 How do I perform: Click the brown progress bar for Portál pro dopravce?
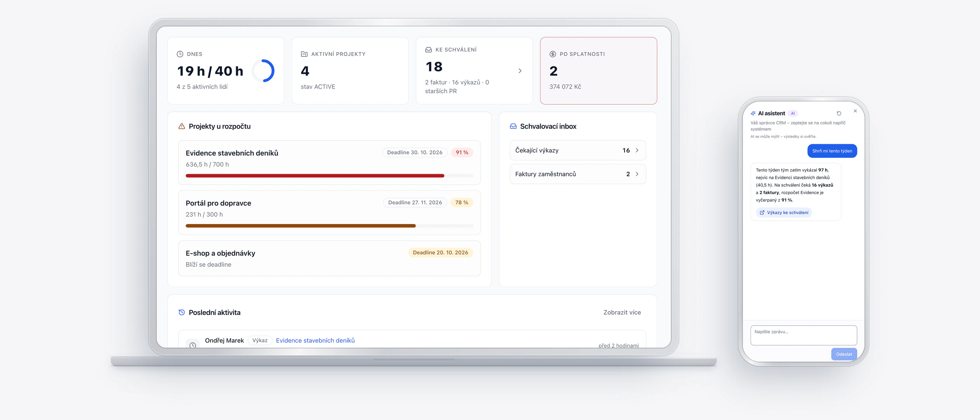(x=329, y=226)
